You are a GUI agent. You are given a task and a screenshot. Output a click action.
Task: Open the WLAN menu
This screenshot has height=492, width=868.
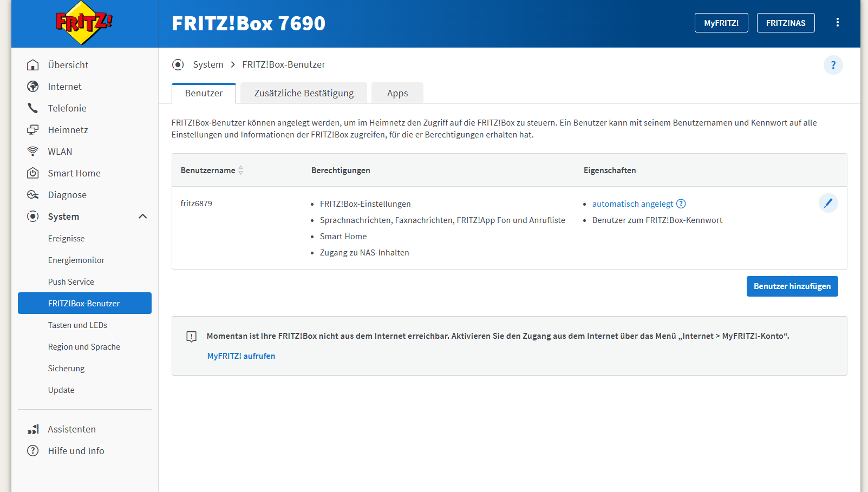pyautogui.click(x=60, y=152)
